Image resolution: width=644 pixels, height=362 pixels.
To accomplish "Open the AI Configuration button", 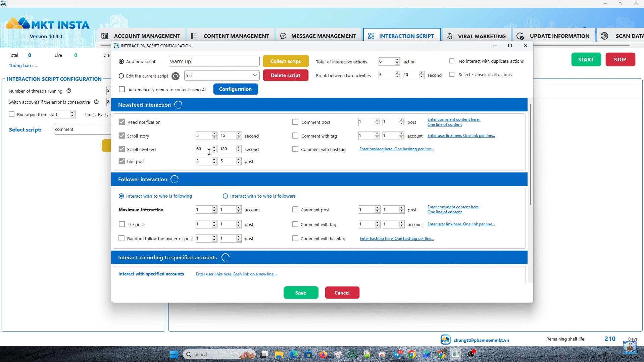I will 236,89.
